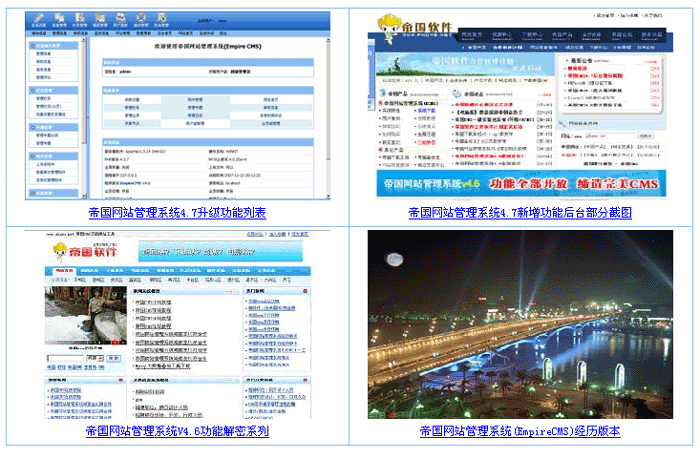Click search input field in bottom-left screenshot

coord(65,357)
